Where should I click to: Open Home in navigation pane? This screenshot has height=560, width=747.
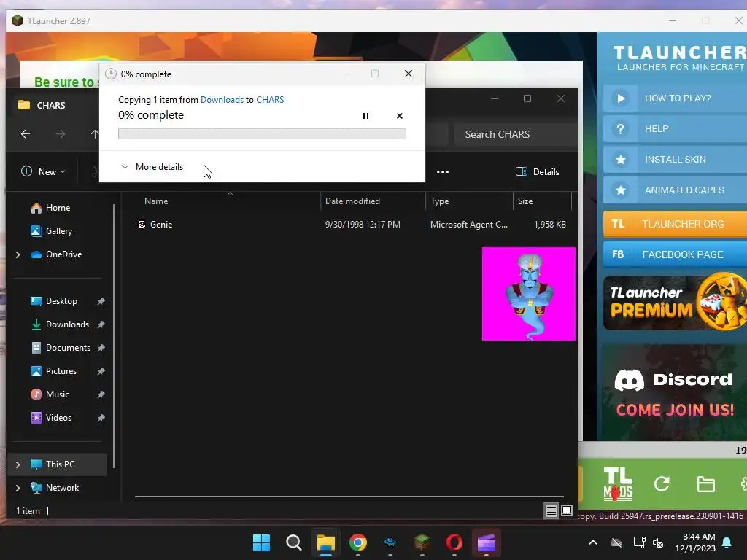[50, 208]
